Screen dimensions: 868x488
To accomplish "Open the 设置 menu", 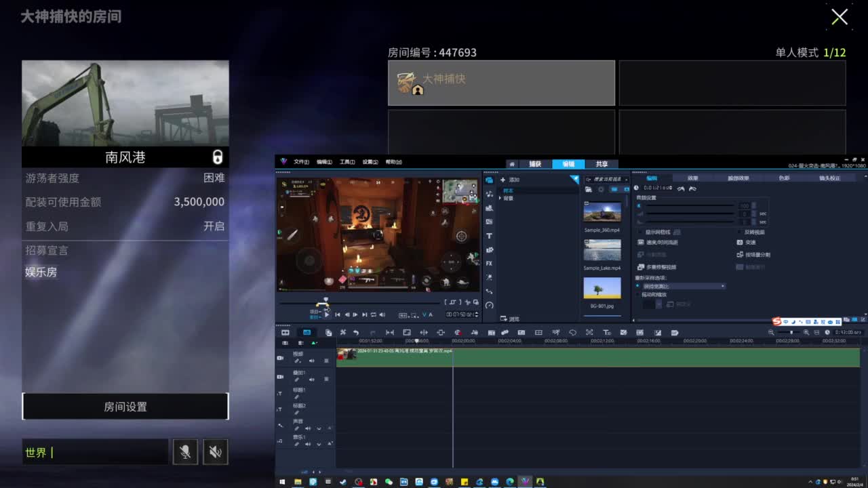I will click(370, 162).
